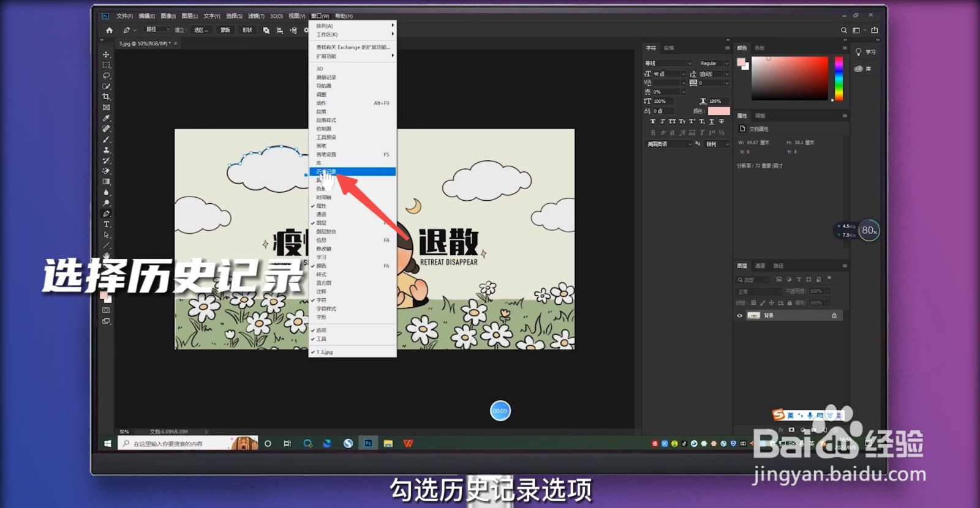Click the 蒙版 button in options bar
Screen dimensions: 980x508
point(225,30)
